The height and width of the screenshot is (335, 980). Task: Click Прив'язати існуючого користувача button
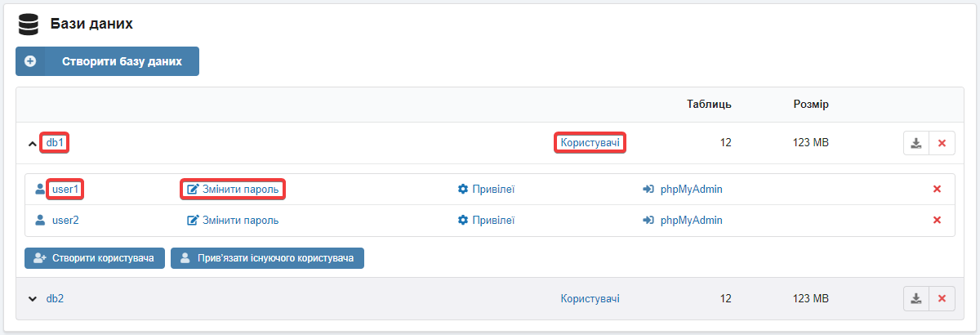(267, 258)
